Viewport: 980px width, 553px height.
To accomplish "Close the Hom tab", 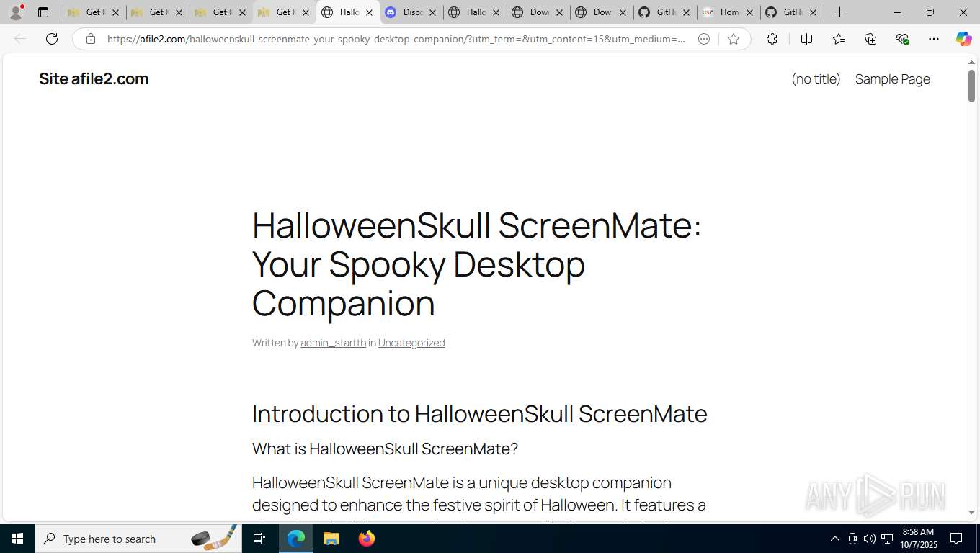I will [x=749, y=12].
